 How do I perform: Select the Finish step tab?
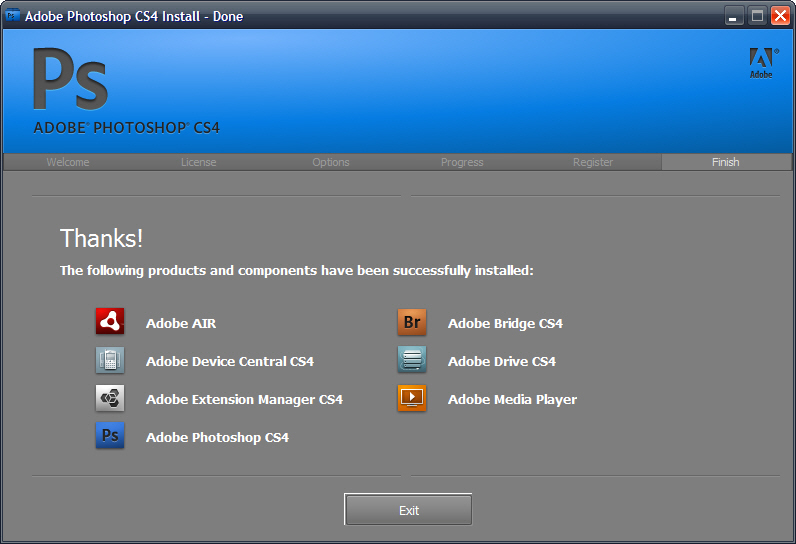726,162
